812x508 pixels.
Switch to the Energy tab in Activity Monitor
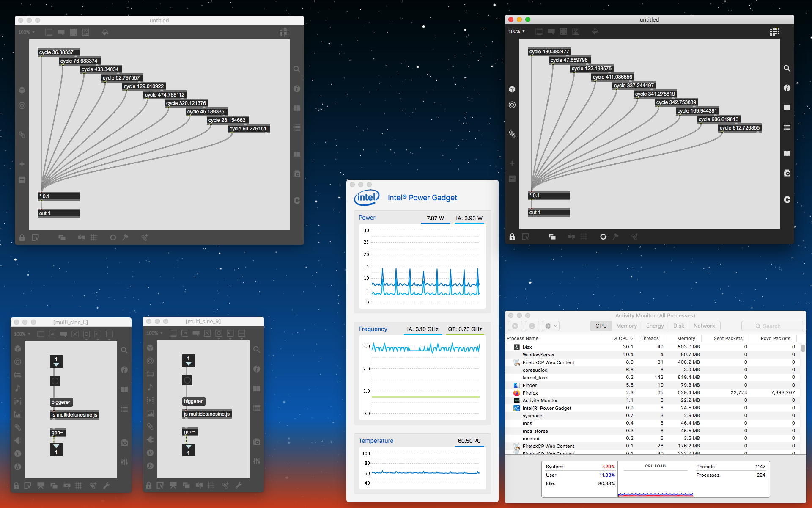[655, 326]
